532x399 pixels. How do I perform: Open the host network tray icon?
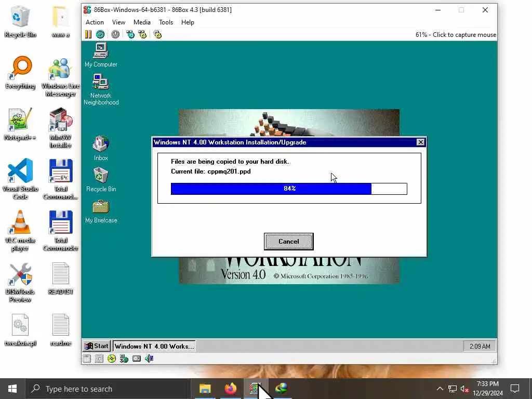453,389
